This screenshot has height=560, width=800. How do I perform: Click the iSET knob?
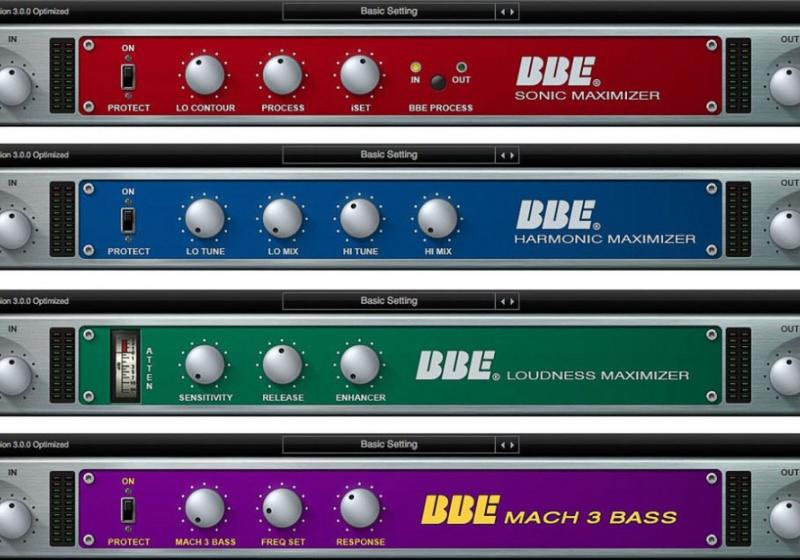pyautogui.click(x=360, y=75)
